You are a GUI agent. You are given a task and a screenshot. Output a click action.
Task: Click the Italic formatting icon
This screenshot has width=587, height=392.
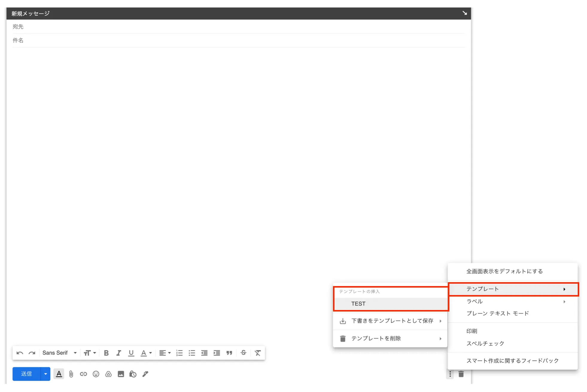118,353
